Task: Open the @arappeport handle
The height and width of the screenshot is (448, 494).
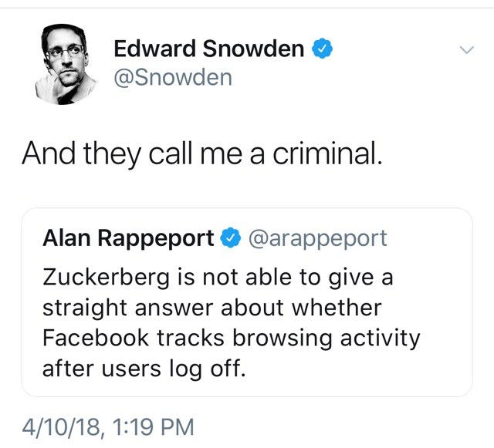Action: pyautogui.click(x=317, y=239)
